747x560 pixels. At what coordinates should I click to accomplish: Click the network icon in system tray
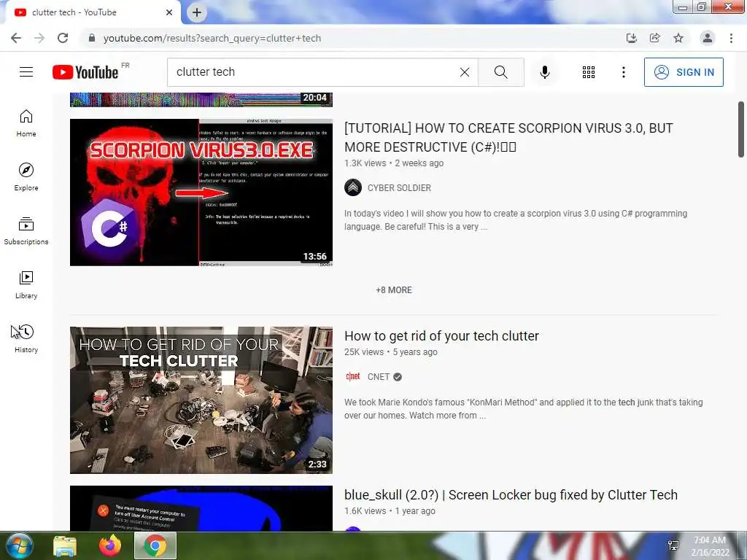click(673, 545)
